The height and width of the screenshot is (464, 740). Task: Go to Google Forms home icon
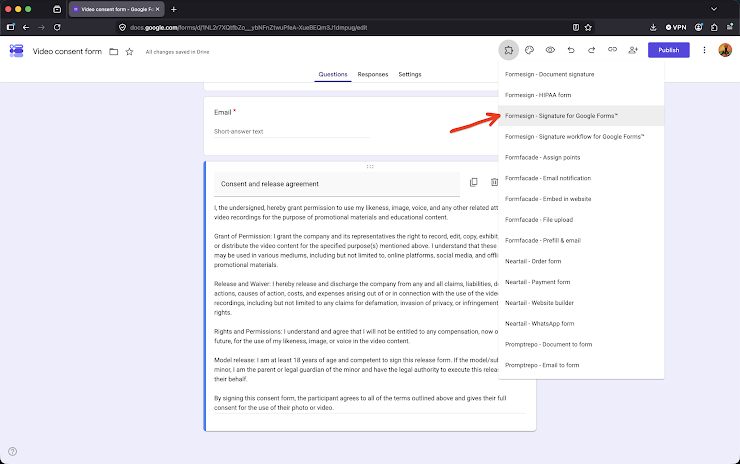tap(17, 51)
